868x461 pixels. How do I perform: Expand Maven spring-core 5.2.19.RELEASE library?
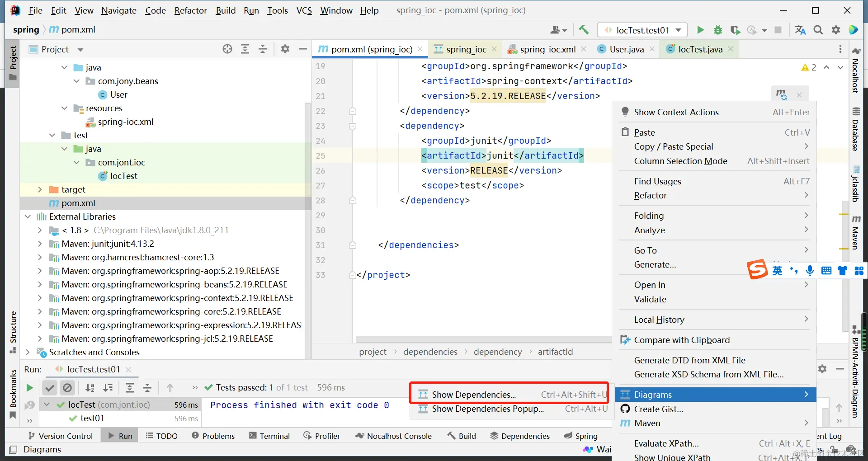point(40,312)
